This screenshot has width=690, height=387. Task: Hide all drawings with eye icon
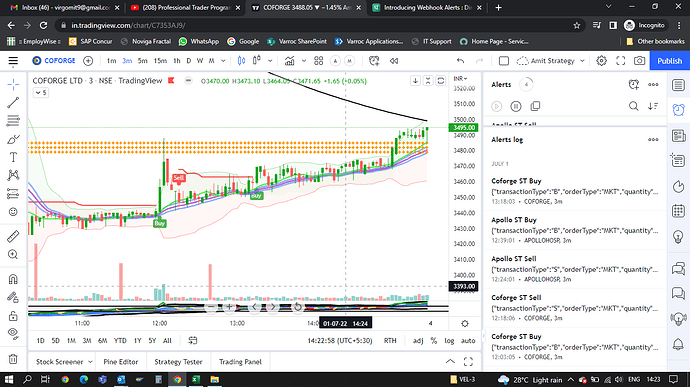pos(13,333)
